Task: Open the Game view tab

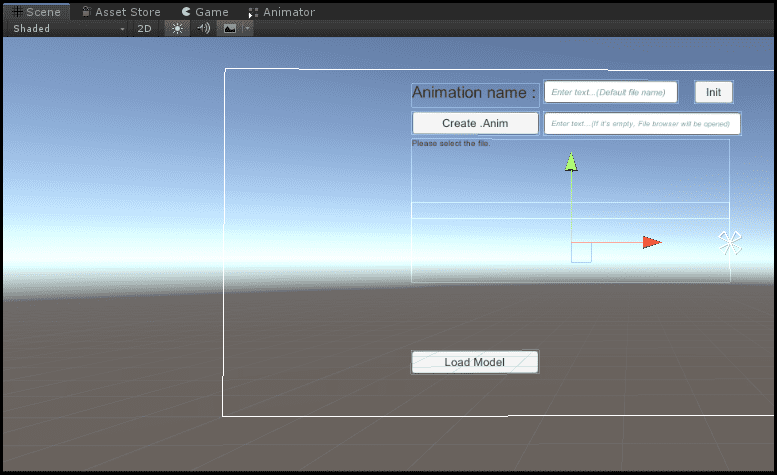Action: click(x=205, y=12)
